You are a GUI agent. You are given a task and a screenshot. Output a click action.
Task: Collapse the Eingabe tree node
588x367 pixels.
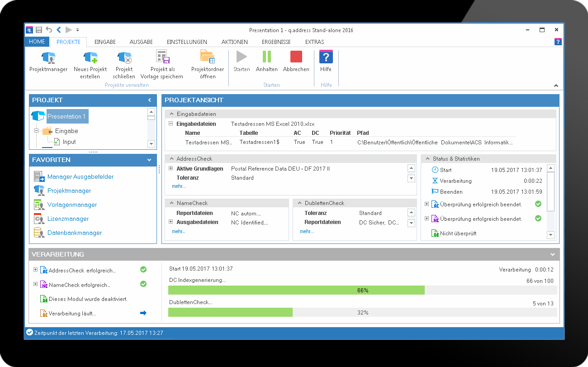pyautogui.click(x=36, y=131)
